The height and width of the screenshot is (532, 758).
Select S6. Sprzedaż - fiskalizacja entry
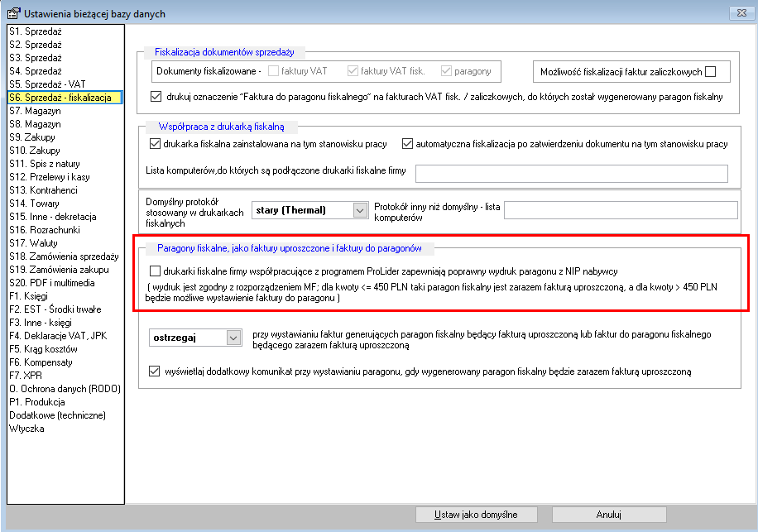pos(65,97)
